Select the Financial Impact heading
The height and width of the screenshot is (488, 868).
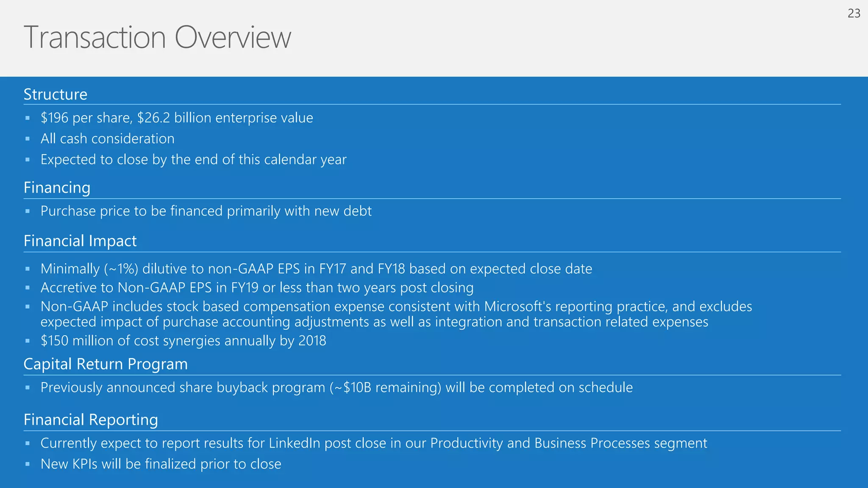[80, 241]
